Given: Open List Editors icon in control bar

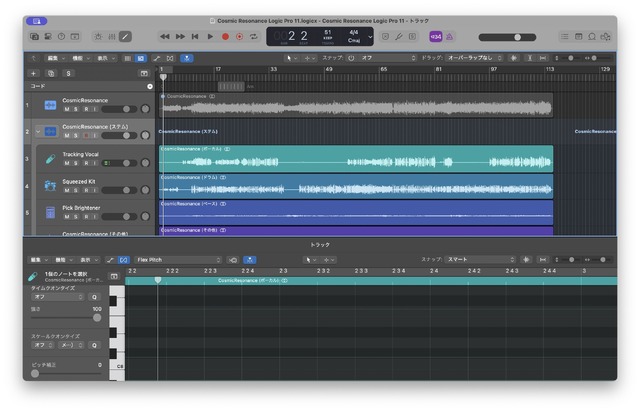Looking at the screenshot, I should pos(564,37).
